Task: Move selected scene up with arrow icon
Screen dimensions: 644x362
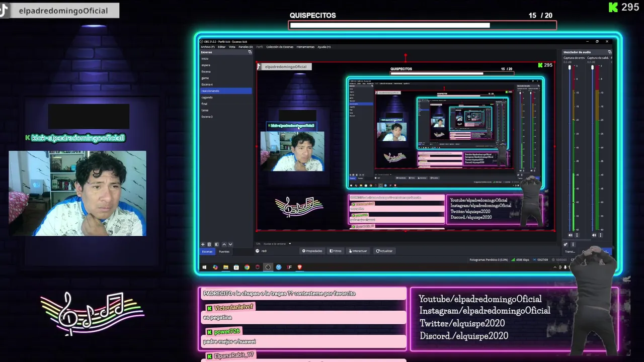Action: [x=224, y=244]
